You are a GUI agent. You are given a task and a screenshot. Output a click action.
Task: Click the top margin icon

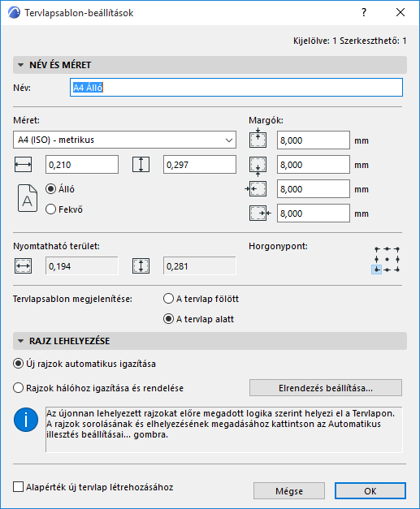(258, 139)
